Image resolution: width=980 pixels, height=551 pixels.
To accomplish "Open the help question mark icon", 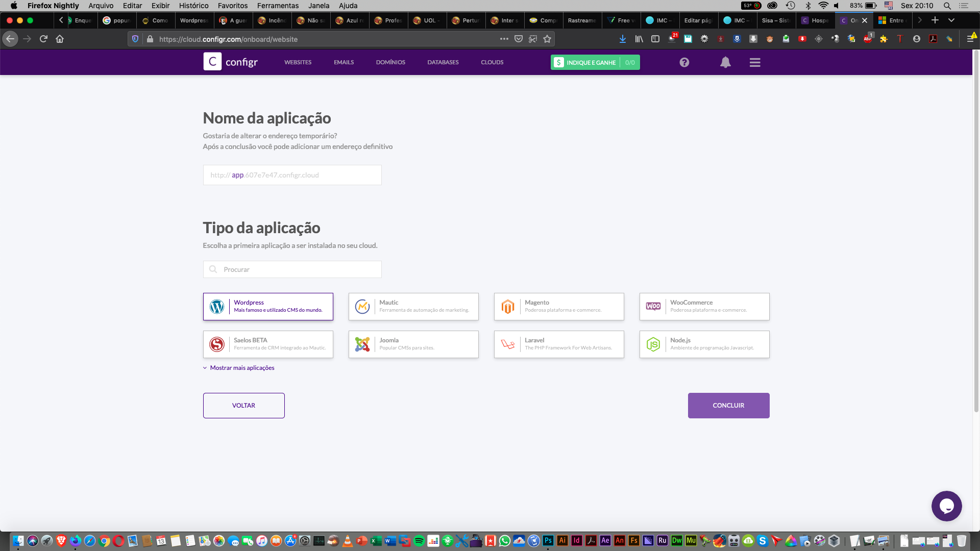I will tap(684, 62).
